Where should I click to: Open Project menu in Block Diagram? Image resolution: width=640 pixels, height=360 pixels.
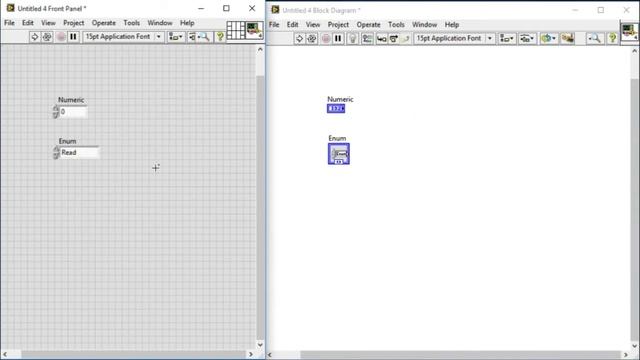(x=338, y=24)
